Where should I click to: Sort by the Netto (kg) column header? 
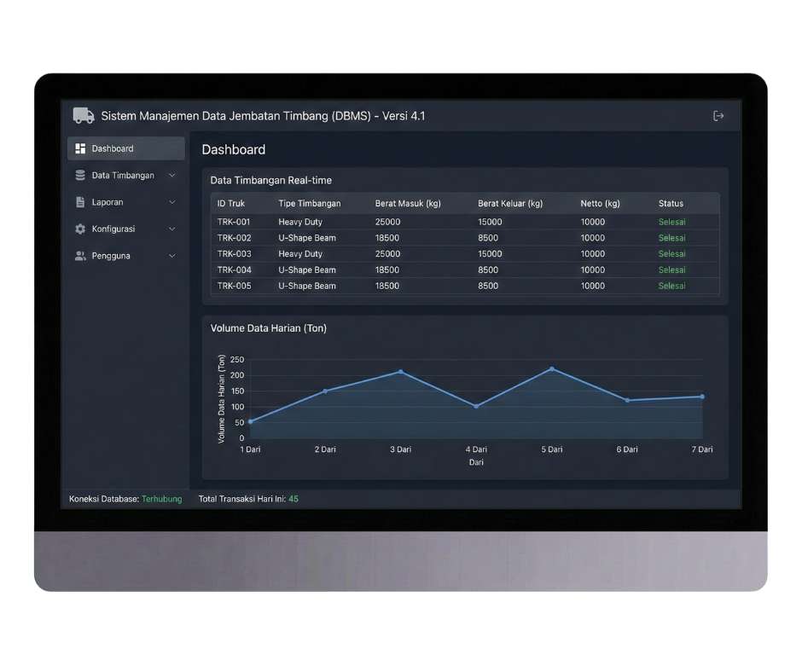point(600,204)
